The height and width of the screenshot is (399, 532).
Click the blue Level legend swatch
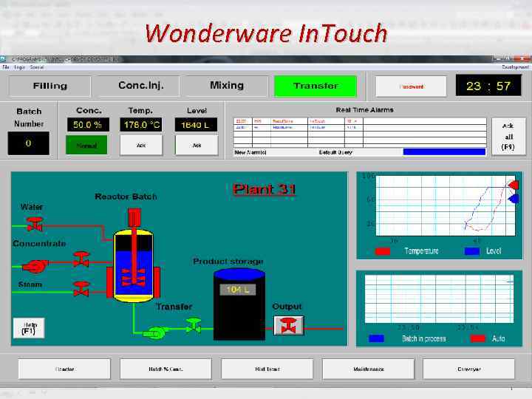(x=472, y=251)
